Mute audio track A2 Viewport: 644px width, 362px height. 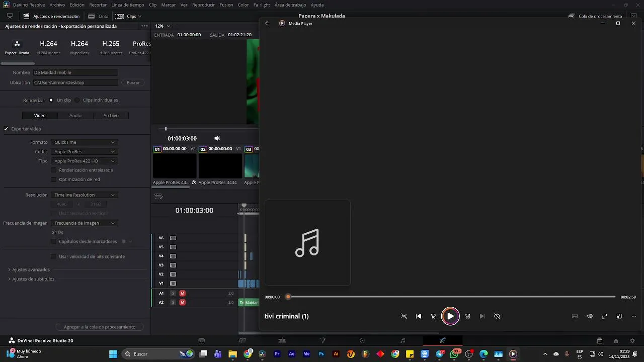click(183, 302)
